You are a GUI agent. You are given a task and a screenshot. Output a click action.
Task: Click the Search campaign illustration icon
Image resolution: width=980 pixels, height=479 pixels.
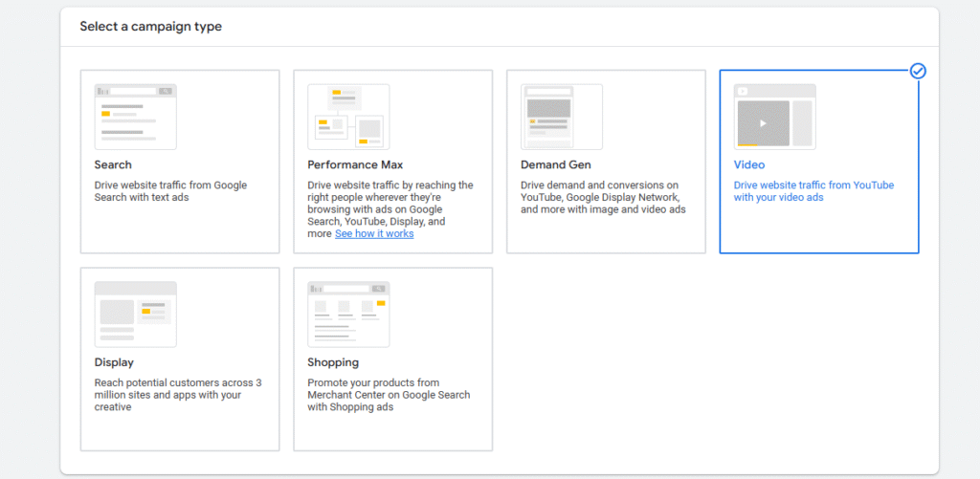pos(136,117)
